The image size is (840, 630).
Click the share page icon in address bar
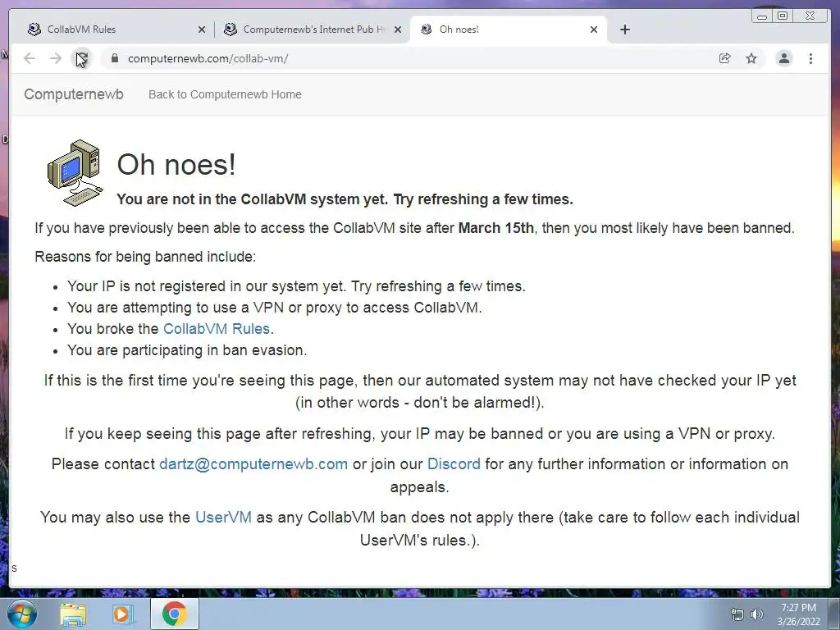(725, 58)
